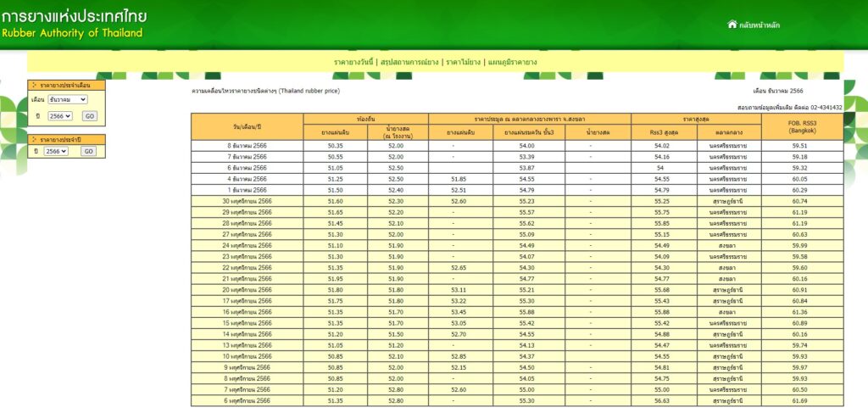Open the แผนภูมิราคายาง chart link
The width and height of the screenshot is (868, 413).
[513, 62]
